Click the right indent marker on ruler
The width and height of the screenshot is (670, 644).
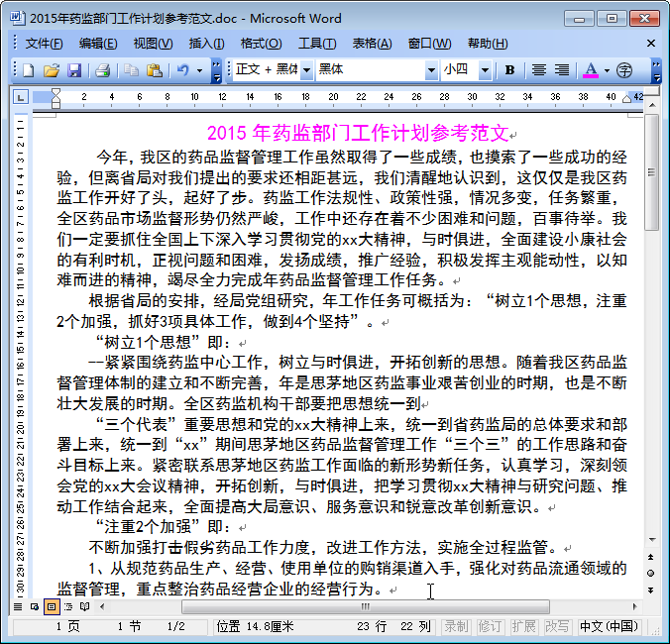[626, 99]
